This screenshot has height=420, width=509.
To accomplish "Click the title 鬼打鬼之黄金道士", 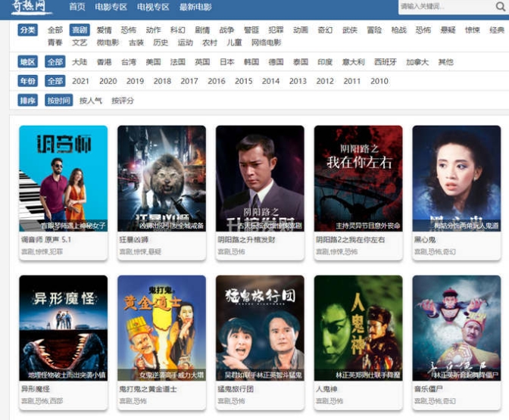I will [148, 389].
